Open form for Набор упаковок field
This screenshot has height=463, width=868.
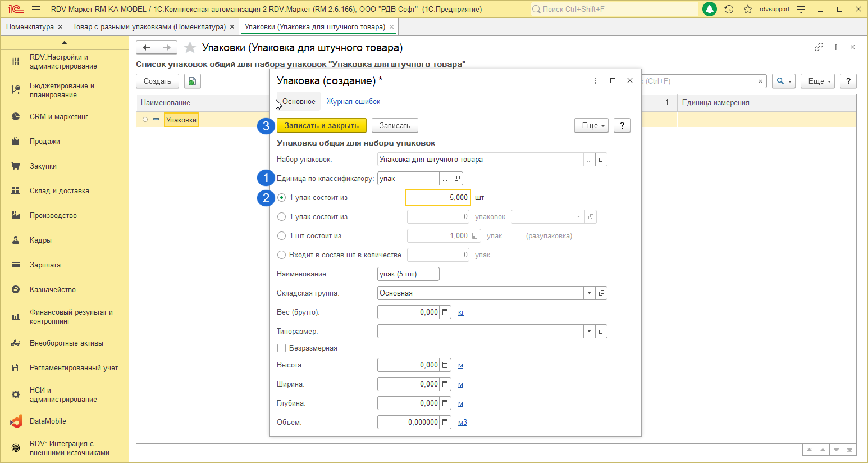click(601, 160)
